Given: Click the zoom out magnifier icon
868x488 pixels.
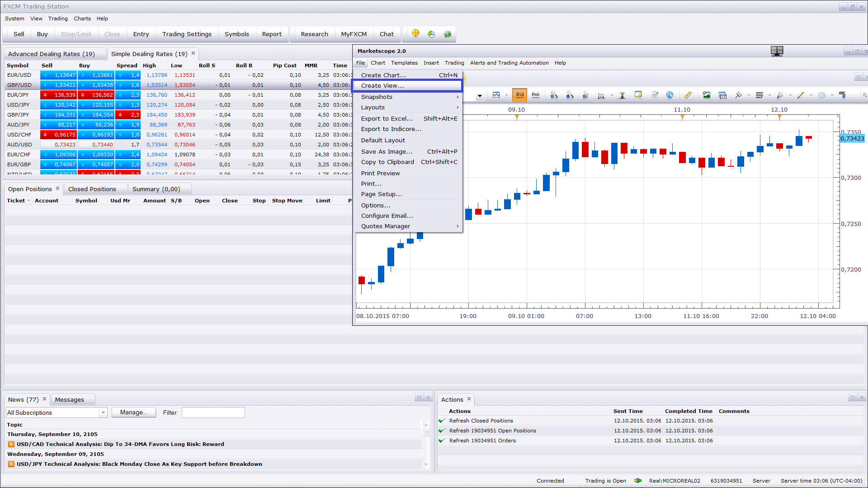Looking at the screenshot, I should click(570, 95).
